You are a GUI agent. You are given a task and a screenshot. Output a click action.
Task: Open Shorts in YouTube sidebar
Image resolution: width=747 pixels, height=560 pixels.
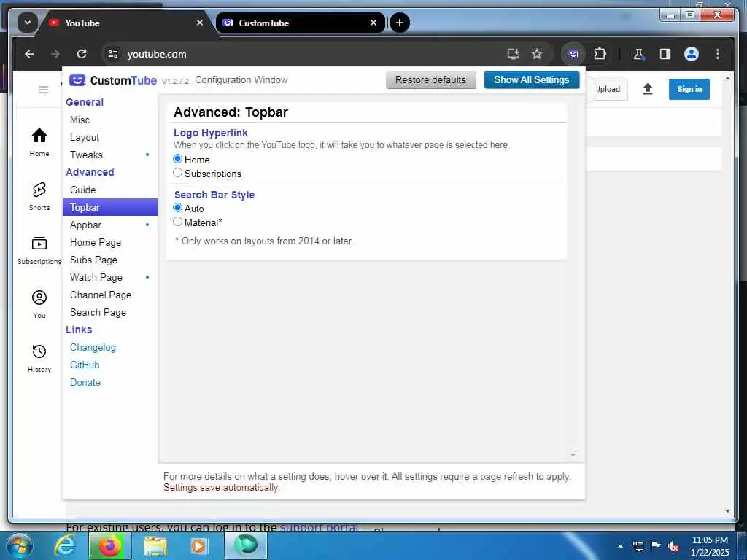tap(39, 196)
